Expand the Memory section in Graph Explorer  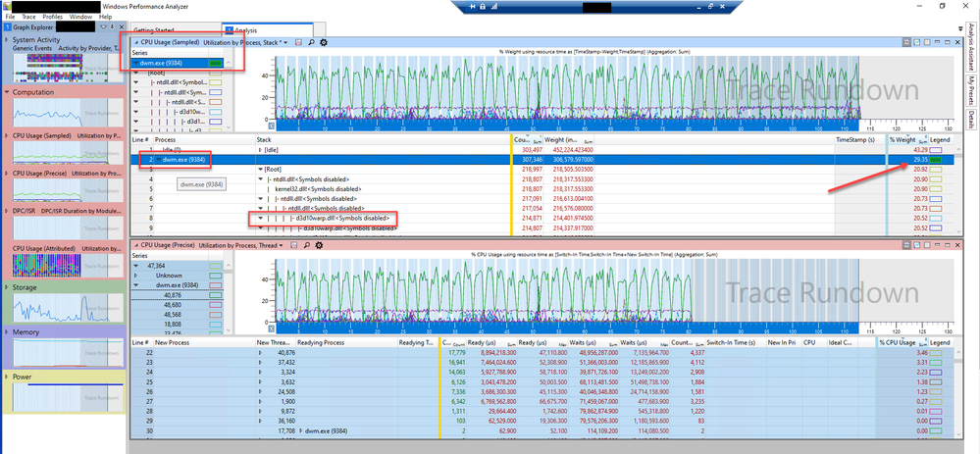(7, 333)
